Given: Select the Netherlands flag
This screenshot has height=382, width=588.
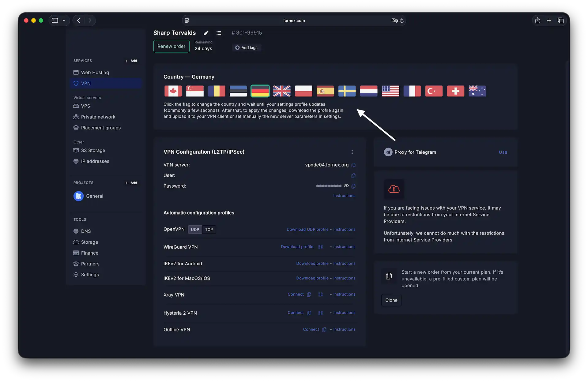Looking at the screenshot, I should pyautogui.click(x=369, y=91).
